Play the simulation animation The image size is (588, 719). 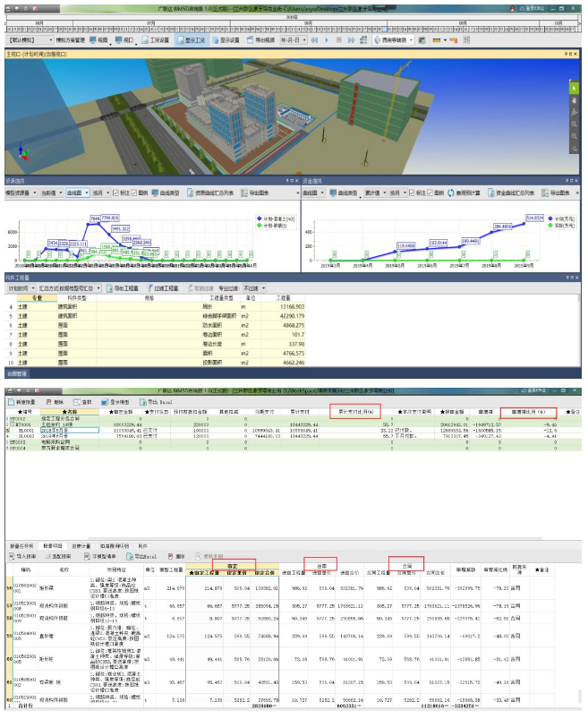click(x=327, y=40)
